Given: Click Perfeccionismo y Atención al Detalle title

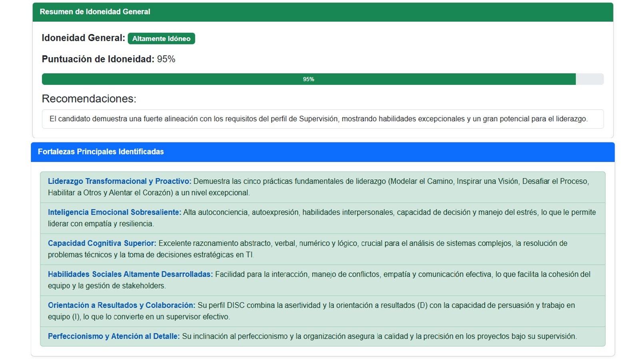Looking at the screenshot, I should coord(114,337).
